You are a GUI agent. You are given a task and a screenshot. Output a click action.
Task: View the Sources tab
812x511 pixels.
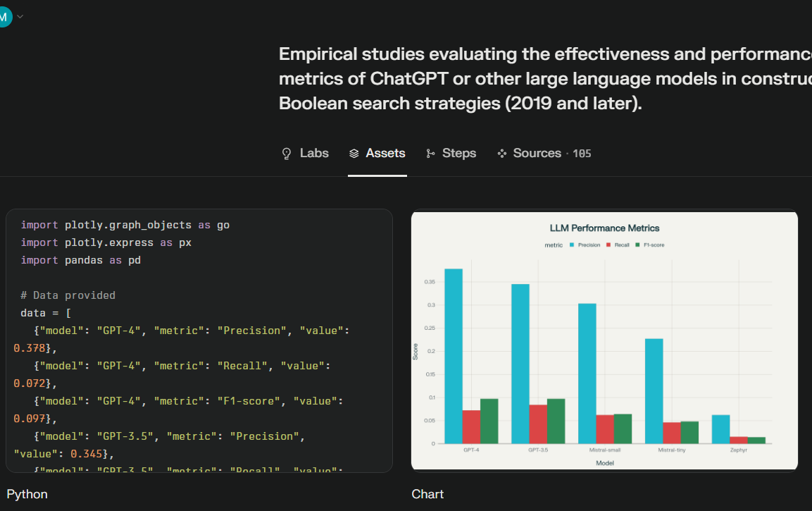tap(544, 154)
